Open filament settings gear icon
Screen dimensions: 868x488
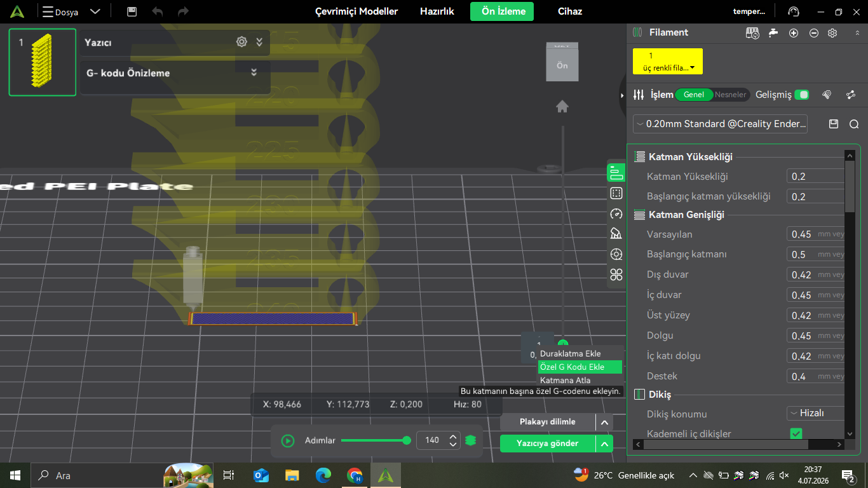coord(832,33)
